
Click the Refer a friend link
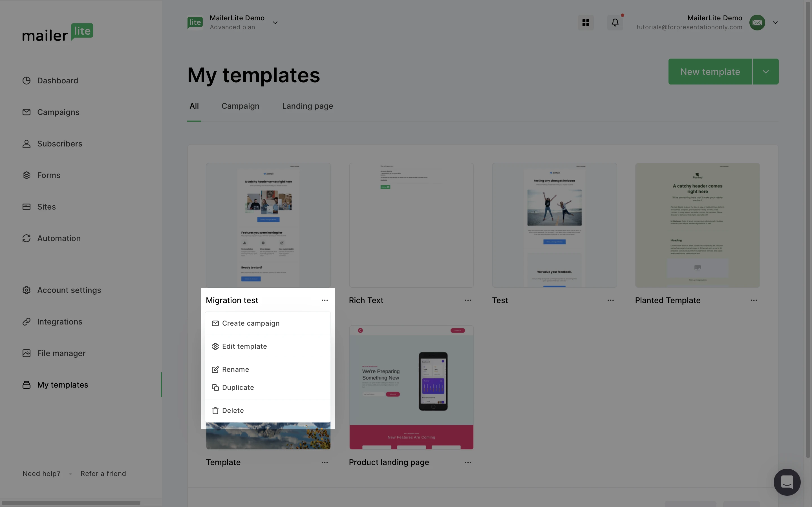pyautogui.click(x=103, y=474)
